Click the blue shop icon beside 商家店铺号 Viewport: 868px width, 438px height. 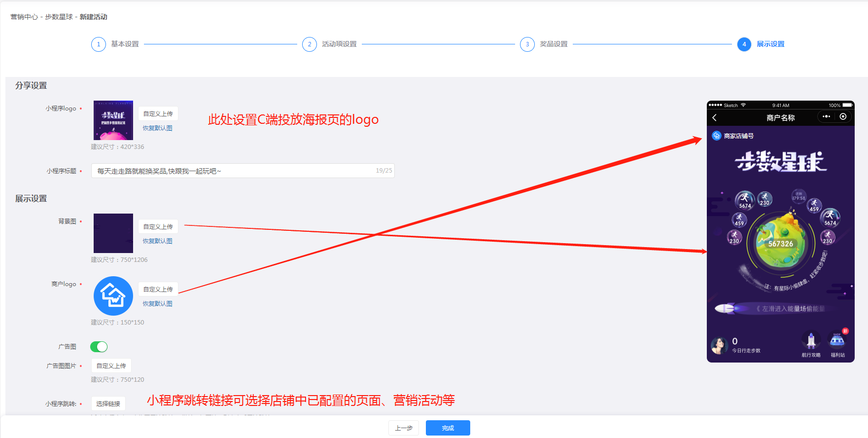(717, 136)
